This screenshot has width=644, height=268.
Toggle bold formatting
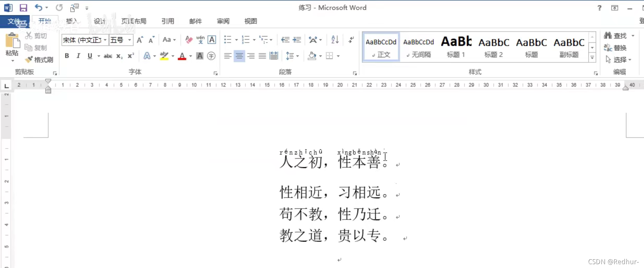pyautogui.click(x=67, y=56)
